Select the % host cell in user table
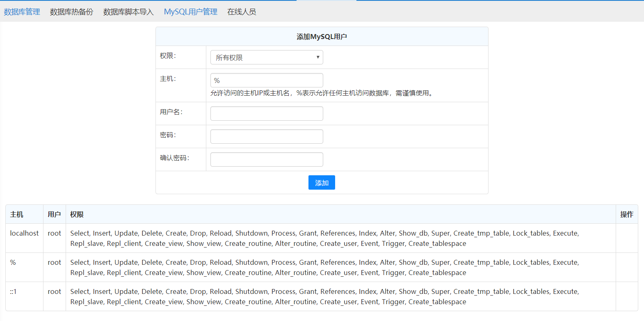The width and height of the screenshot is (644, 321). [13, 262]
